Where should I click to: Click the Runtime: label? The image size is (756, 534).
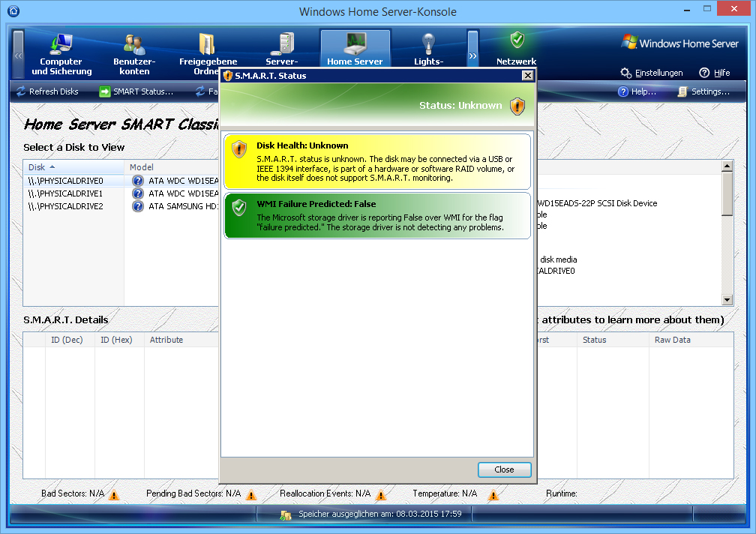(562, 493)
